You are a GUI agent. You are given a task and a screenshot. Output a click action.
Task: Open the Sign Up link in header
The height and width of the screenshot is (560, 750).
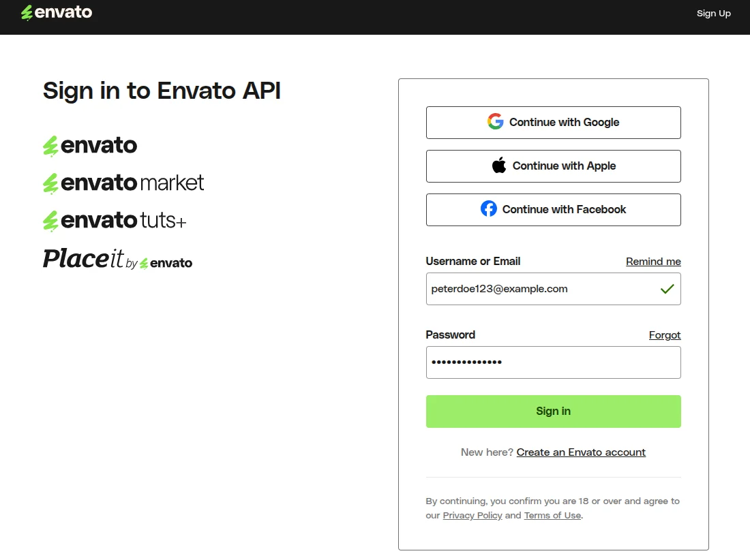(713, 14)
